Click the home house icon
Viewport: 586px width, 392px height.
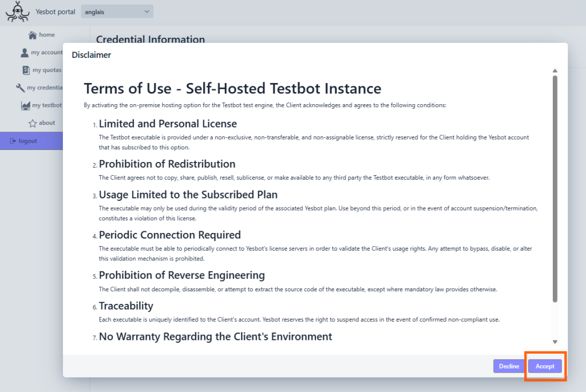[x=33, y=35]
